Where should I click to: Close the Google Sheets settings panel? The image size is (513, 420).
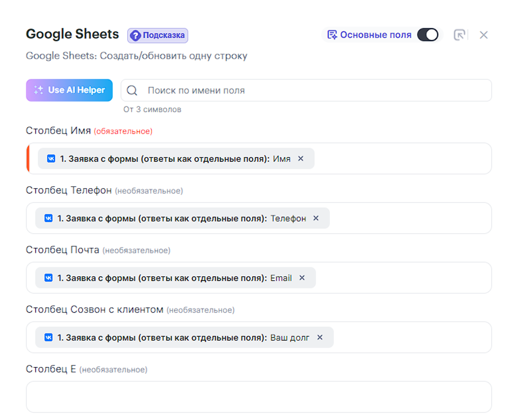coord(483,35)
